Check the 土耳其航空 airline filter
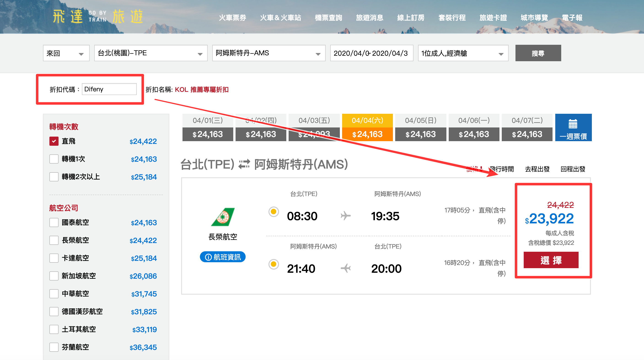 tap(54, 329)
